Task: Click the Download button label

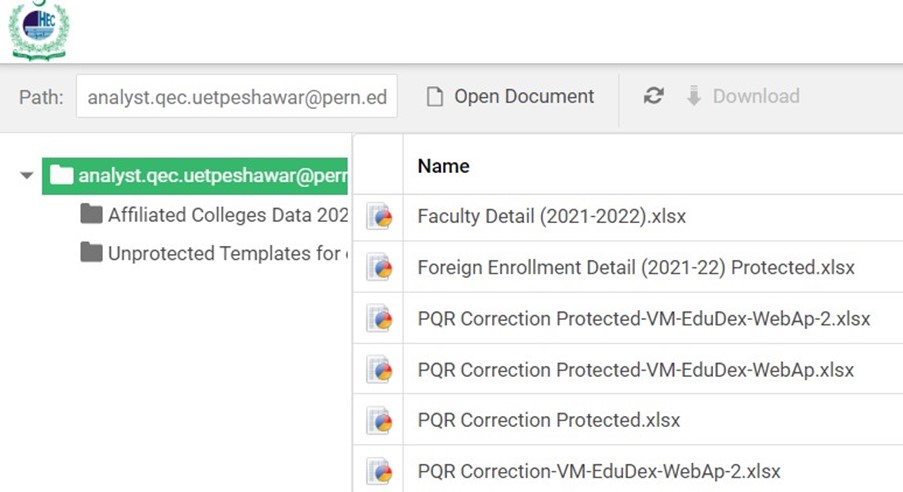Action: pyautogui.click(x=755, y=97)
